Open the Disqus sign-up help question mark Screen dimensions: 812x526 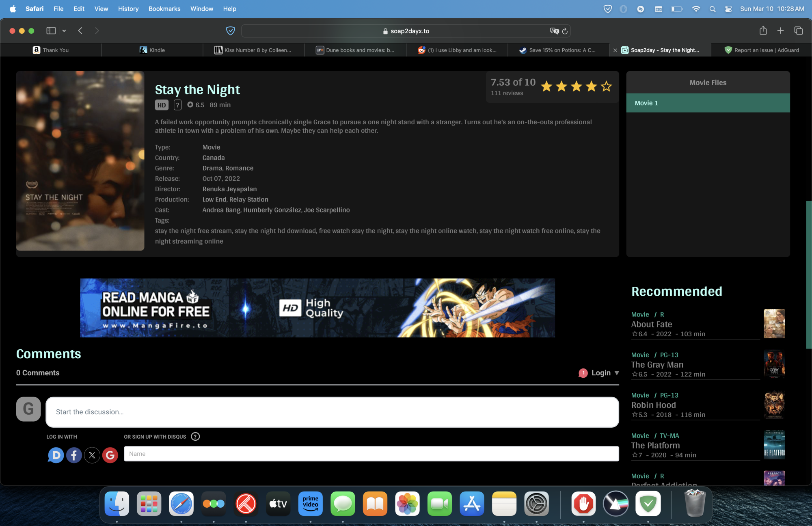(x=195, y=437)
